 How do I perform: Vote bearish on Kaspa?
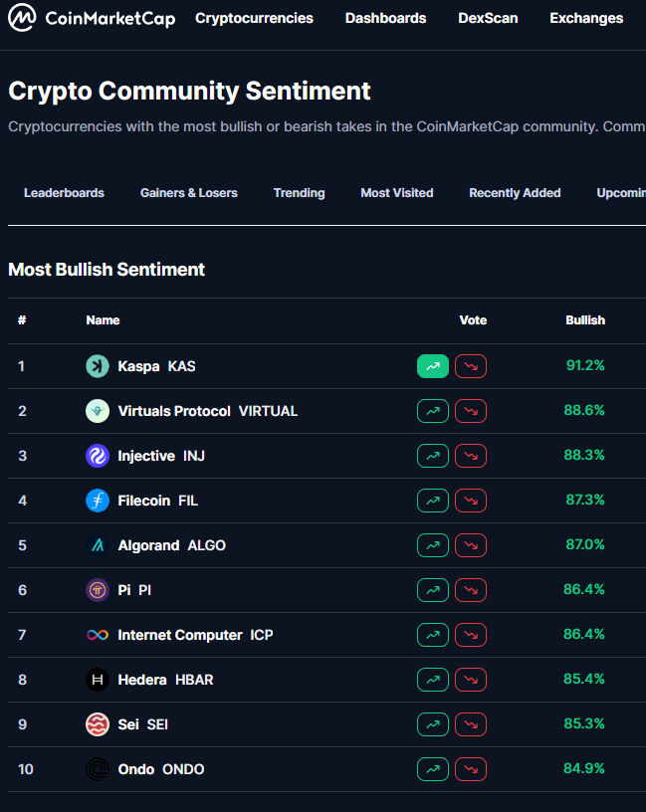pos(471,366)
